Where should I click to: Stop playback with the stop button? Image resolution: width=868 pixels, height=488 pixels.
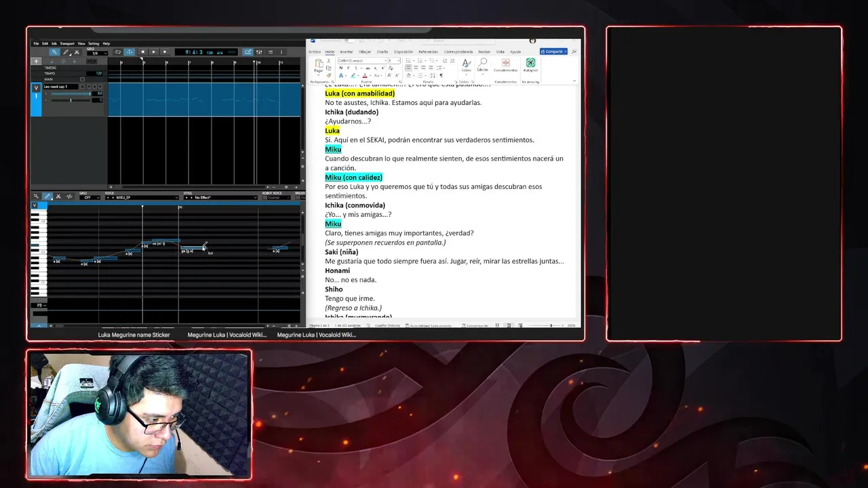tap(143, 52)
